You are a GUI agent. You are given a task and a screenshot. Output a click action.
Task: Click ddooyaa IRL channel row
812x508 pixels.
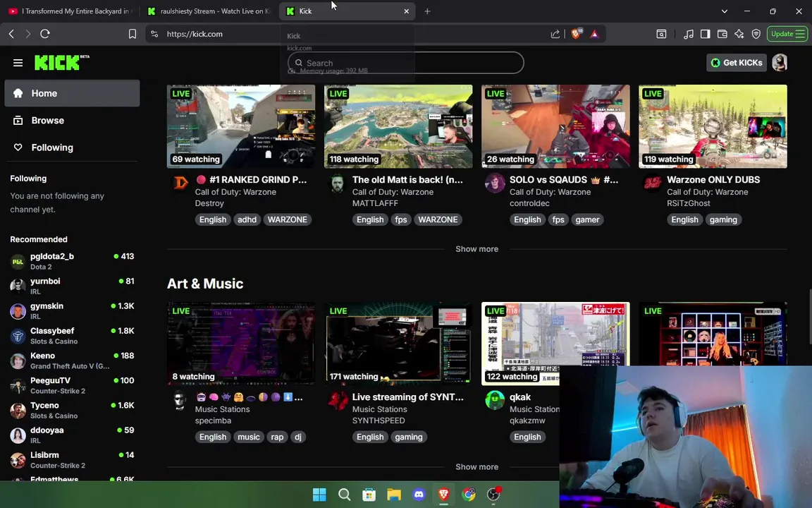coord(72,435)
